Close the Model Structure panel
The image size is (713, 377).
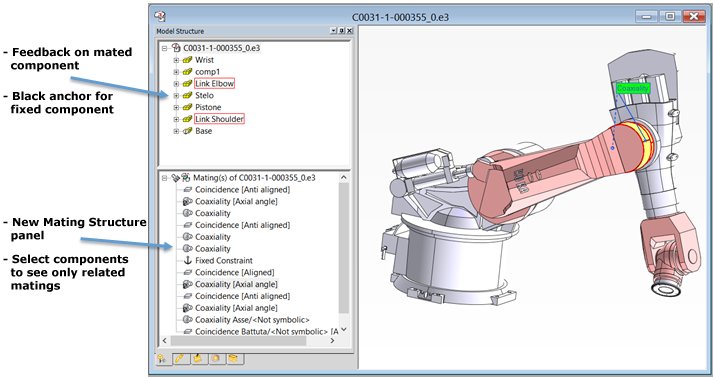349,30
